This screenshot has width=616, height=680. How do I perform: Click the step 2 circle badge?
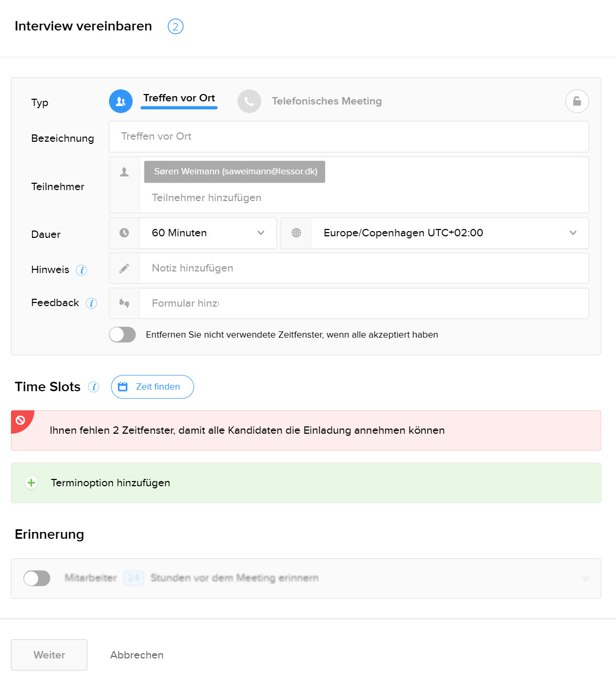[175, 26]
